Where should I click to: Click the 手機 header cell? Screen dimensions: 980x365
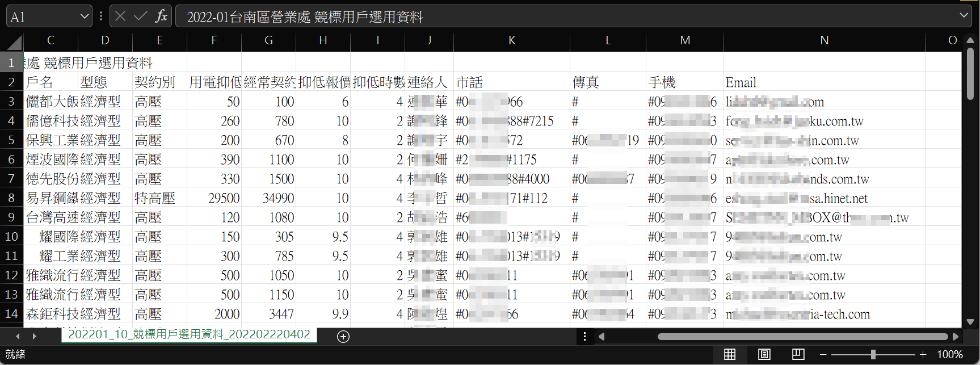click(685, 82)
